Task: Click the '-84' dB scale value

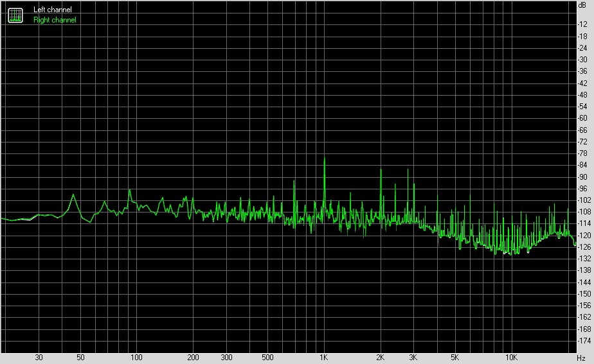Action: click(582, 166)
